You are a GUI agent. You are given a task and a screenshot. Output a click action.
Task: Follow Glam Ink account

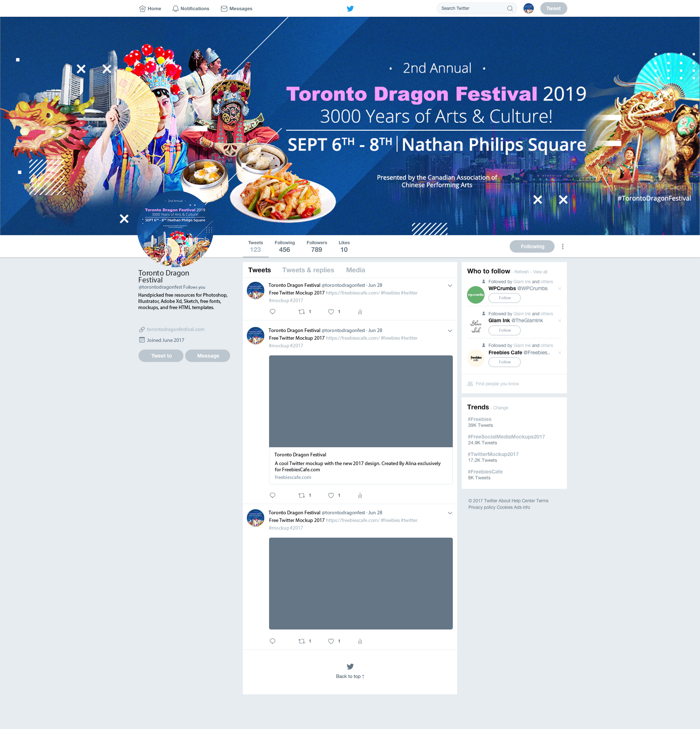click(504, 330)
